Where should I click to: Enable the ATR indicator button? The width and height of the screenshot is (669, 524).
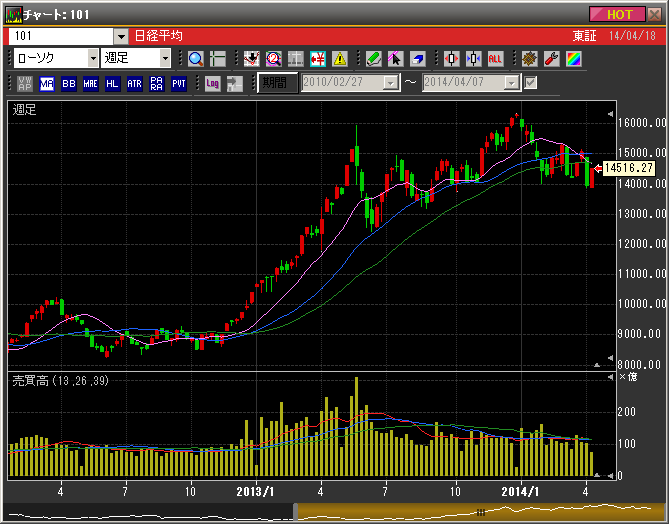pos(134,84)
